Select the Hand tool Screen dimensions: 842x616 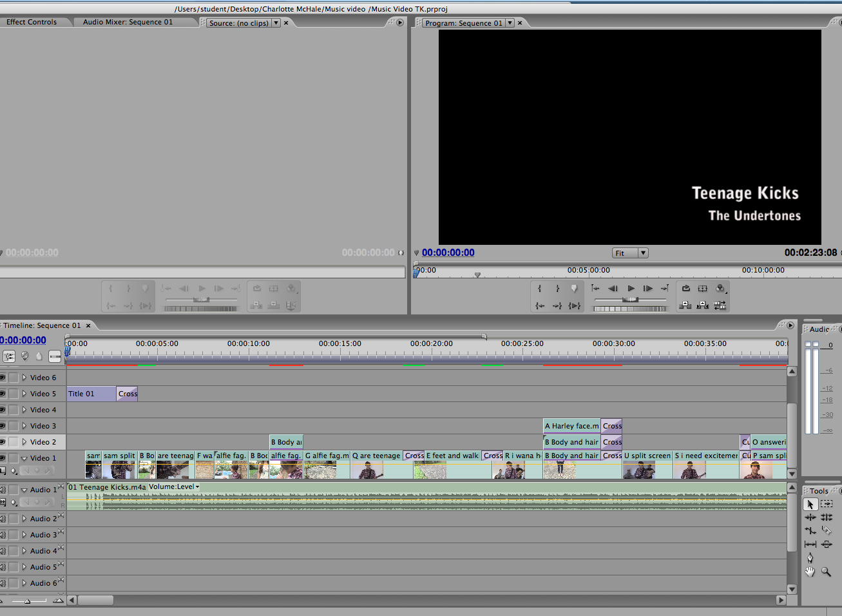810,572
